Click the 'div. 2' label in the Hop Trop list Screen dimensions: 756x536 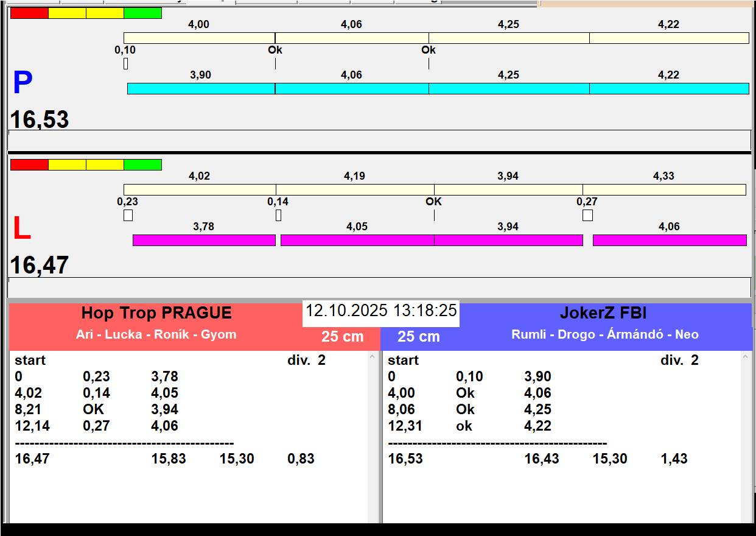point(306,360)
